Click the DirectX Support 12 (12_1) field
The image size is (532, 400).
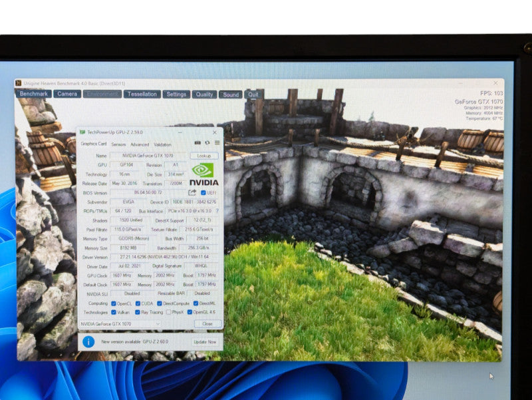click(203, 220)
